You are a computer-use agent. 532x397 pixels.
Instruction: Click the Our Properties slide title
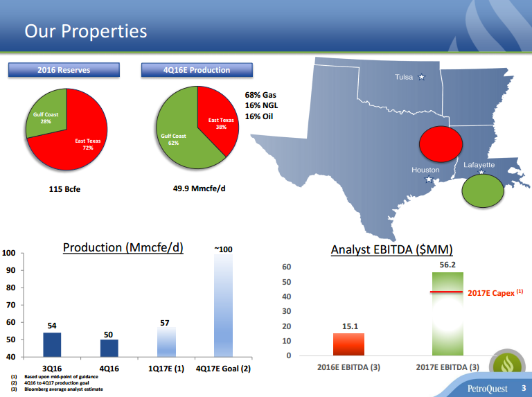pyautogui.click(x=86, y=31)
